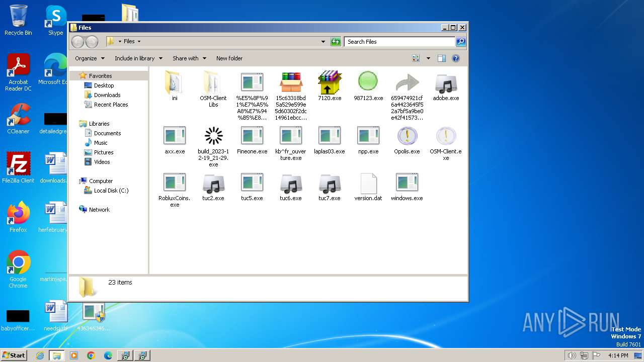Select the version.dat file

(368, 187)
